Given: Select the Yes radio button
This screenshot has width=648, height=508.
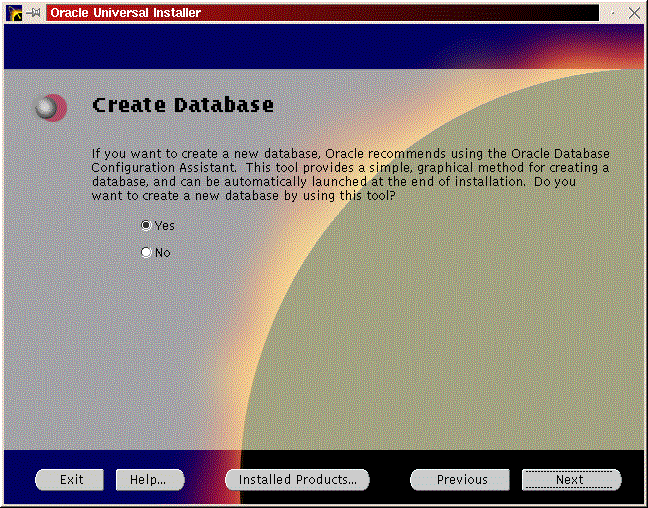Looking at the screenshot, I should coord(146,226).
